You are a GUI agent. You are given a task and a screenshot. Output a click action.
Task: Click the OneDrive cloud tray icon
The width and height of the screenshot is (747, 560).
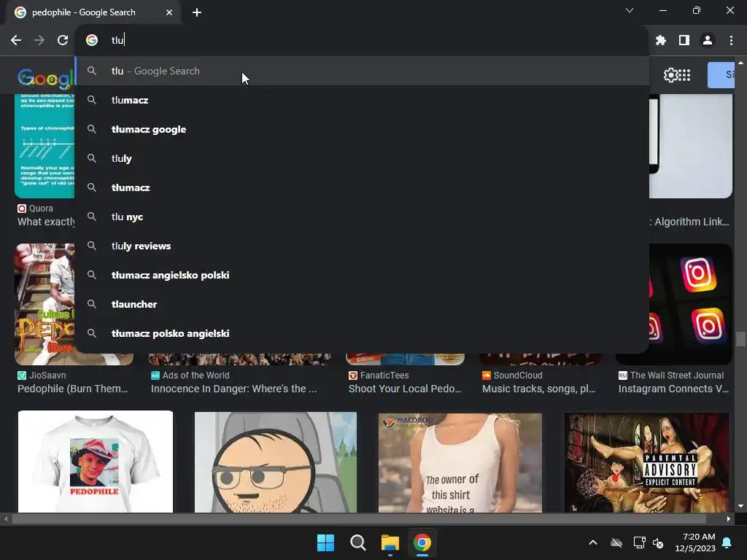tap(616, 542)
